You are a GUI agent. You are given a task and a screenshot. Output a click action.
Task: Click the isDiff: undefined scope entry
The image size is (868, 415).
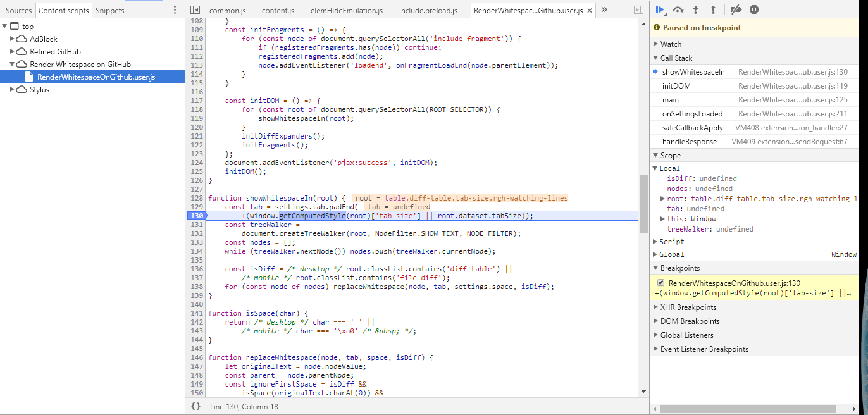702,178
